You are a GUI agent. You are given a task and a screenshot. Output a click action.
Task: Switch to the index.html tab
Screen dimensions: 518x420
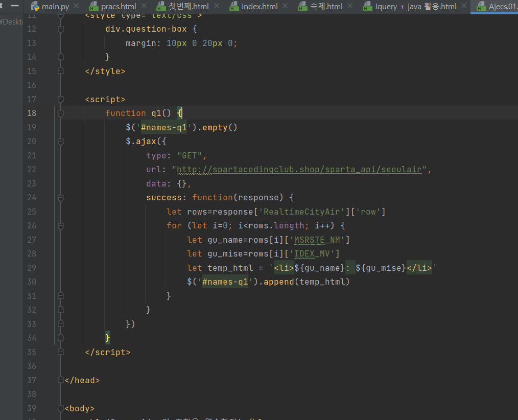coord(259,6)
